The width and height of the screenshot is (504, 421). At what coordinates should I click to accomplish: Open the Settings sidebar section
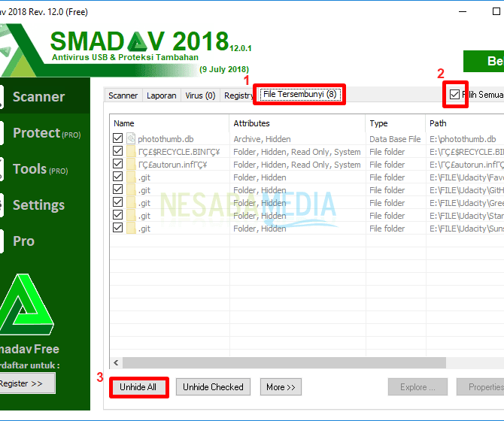point(45,205)
